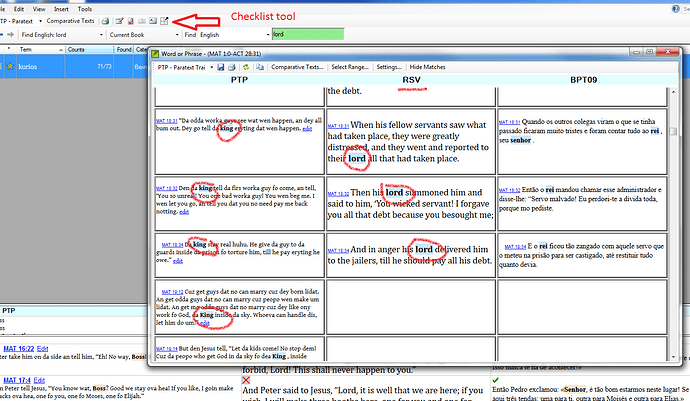Click the Select Range... button
This screenshot has width=690, height=401.
point(350,67)
